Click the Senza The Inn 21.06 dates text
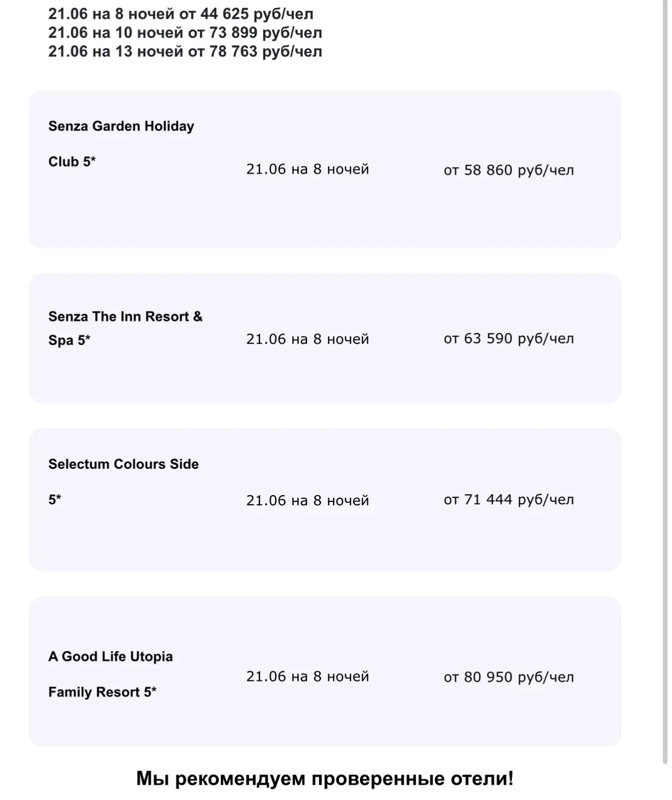 (307, 339)
